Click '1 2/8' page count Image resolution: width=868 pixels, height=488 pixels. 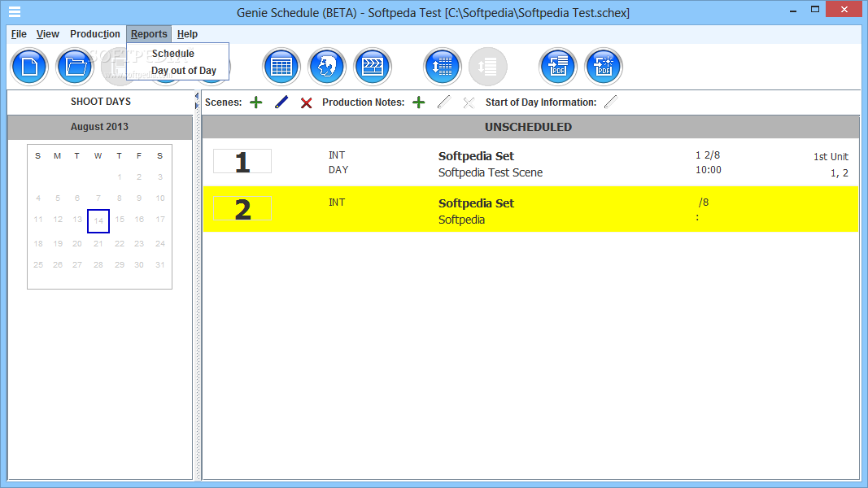[x=708, y=155]
